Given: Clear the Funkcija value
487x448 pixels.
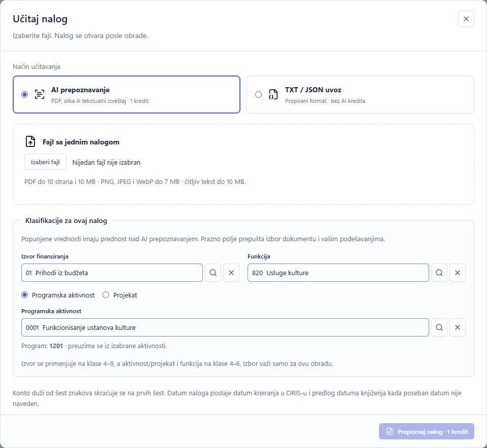Looking at the screenshot, I should pyautogui.click(x=458, y=273).
